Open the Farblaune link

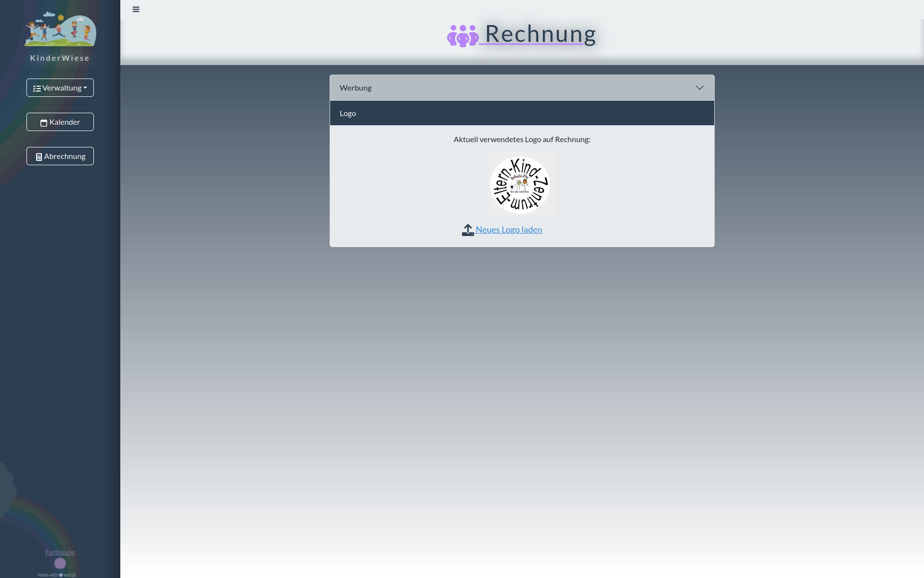click(x=60, y=552)
